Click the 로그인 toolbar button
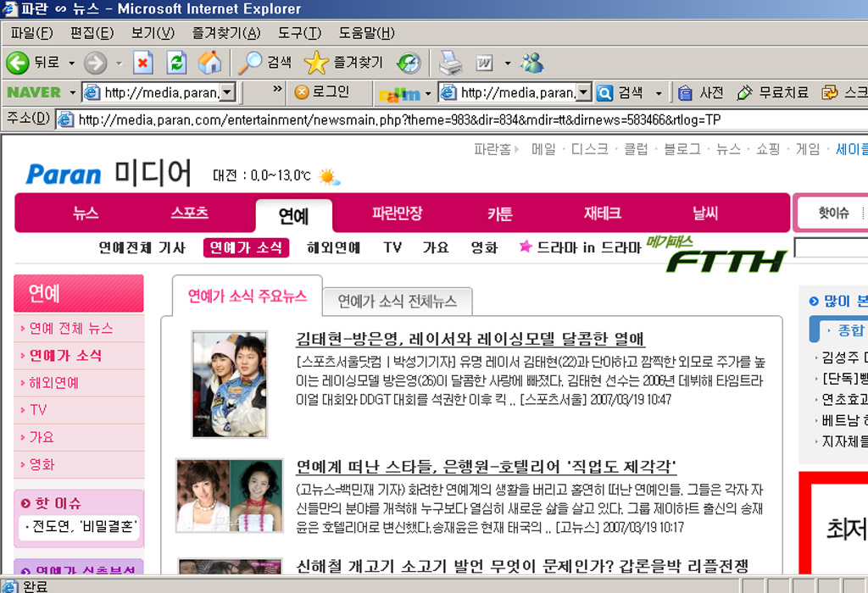The image size is (868, 593). click(322, 91)
